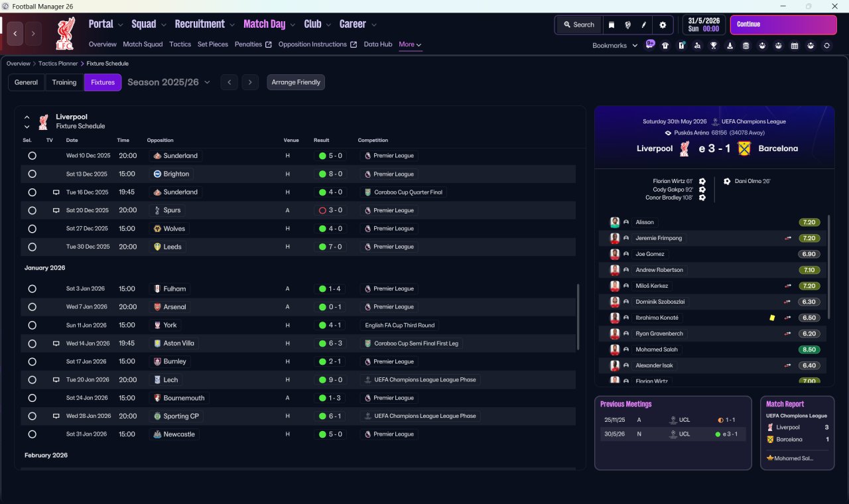Go back with the left arrow navigation button
This screenshot has width=849, height=504.
point(15,34)
